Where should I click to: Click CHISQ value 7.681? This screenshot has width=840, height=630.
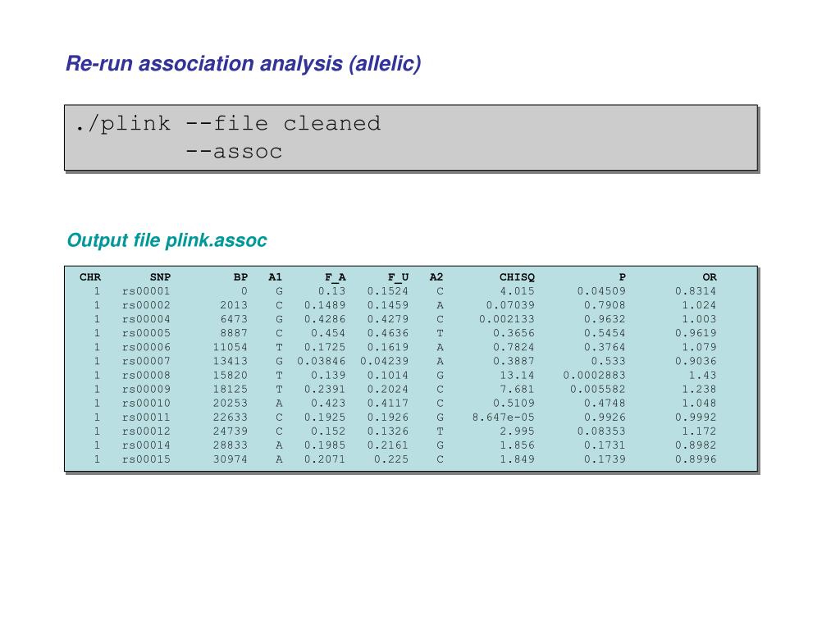[x=517, y=389]
